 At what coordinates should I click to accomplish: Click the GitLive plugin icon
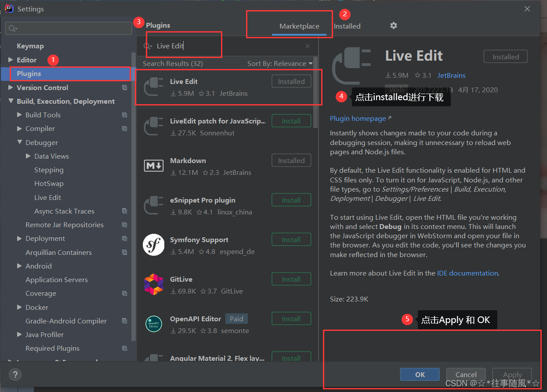(x=154, y=283)
